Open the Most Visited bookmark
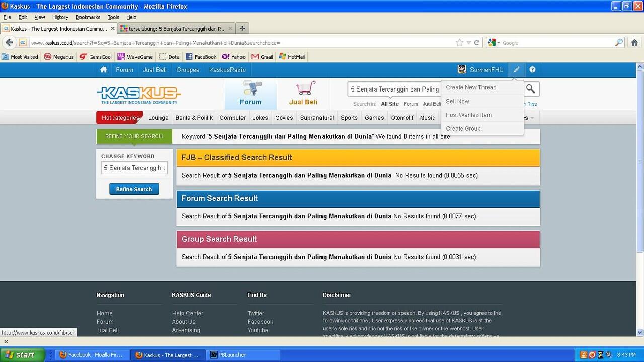644x362 pixels. click(20, 57)
